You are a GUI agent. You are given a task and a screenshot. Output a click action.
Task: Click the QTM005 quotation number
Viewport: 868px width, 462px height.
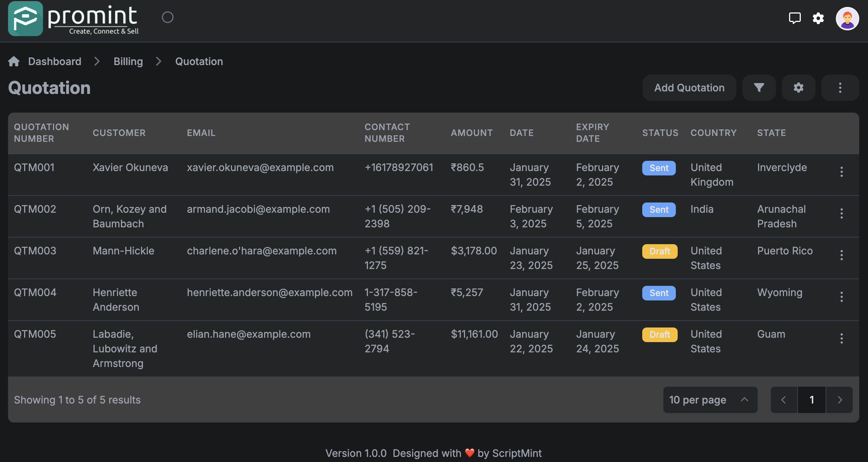35,334
